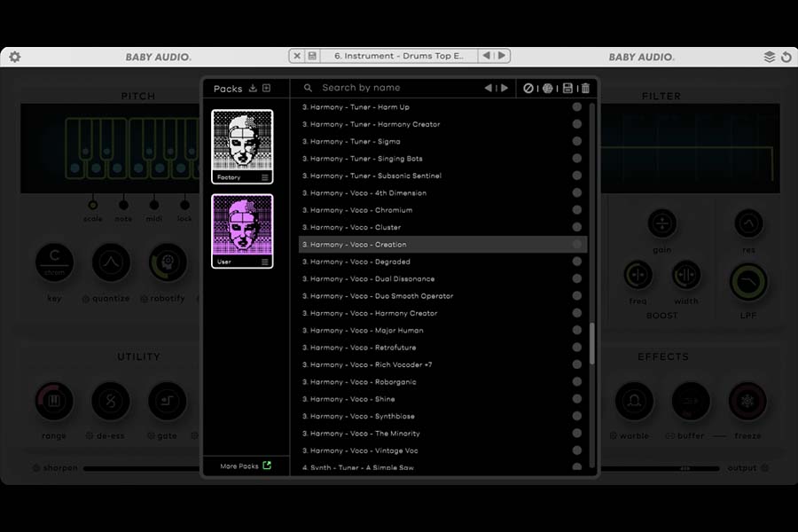Open the Factory pack hamburger menu
Screen dimensions: 798x532
[x=264, y=177]
